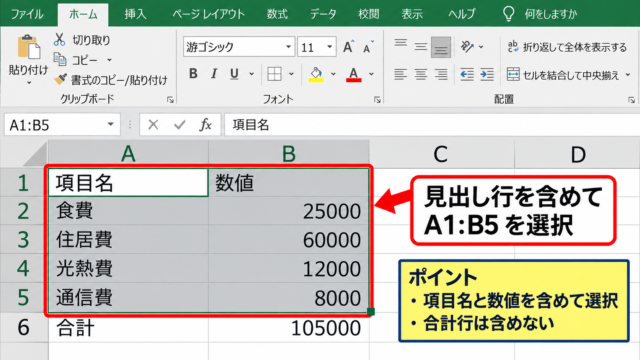Open the Copy options dropdown arrow
Image resolution: width=640 pixels, height=360 pixels.
[109, 60]
